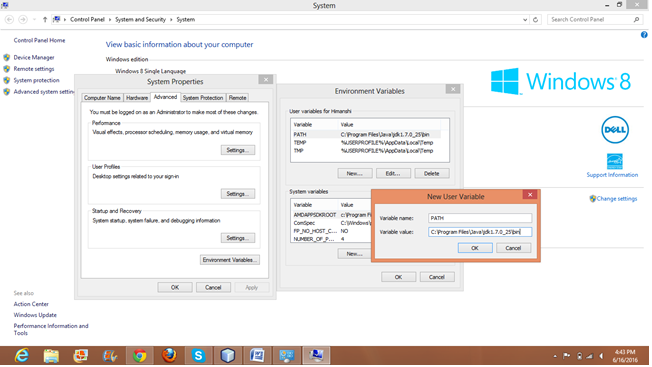Click System and Security breadcrumb

coord(141,20)
